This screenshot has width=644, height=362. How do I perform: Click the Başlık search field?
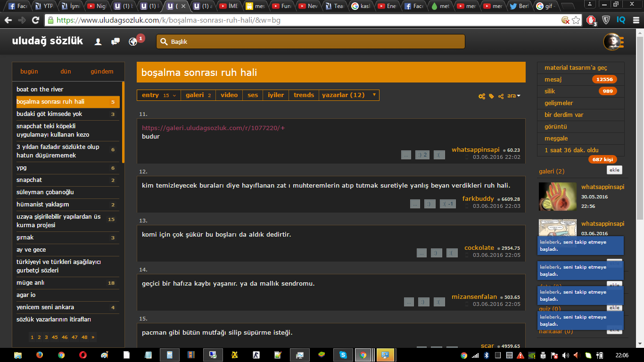tap(311, 42)
